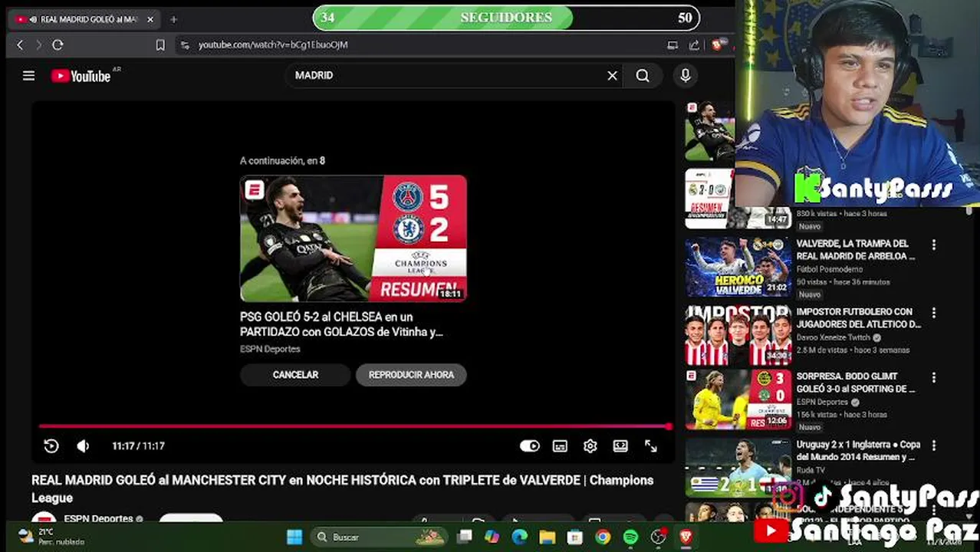Toggle the autoplay switch in the player
This screenshot has height=552, width=980.
point(530,445)
